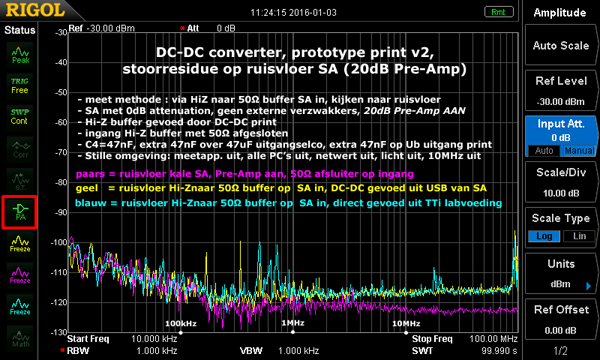The image size is (600, 360).
Task: Click the dimmed Math trace icon
Action: [20, 338]
